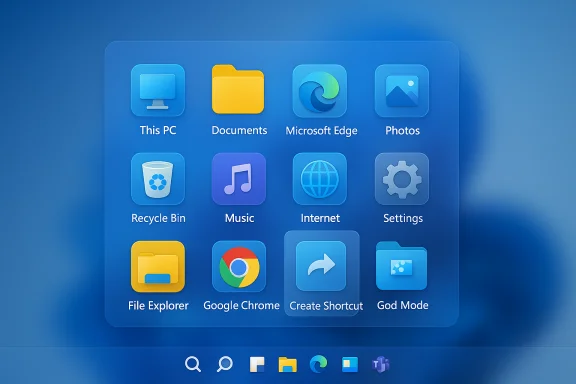Click the "This PC" label
The image size is (576, 384).
coord(158,130)
